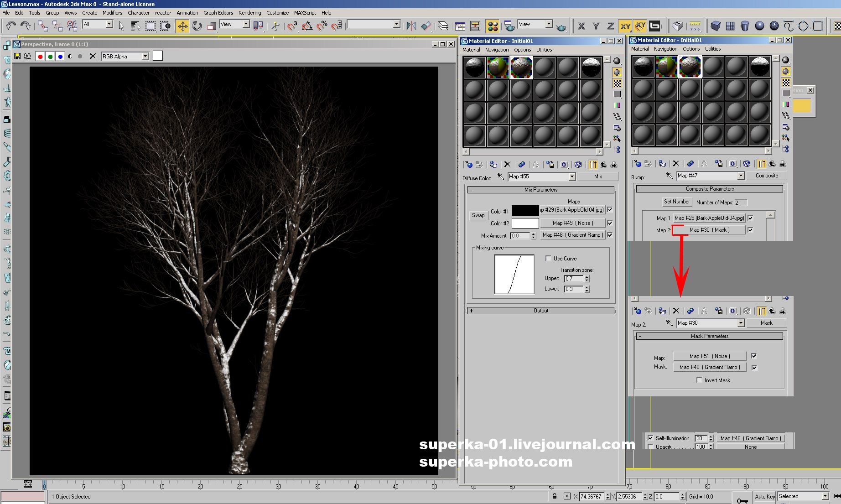
Task: Click the Swap colors button
Action: pyautogui.click(x=478, y=215)
